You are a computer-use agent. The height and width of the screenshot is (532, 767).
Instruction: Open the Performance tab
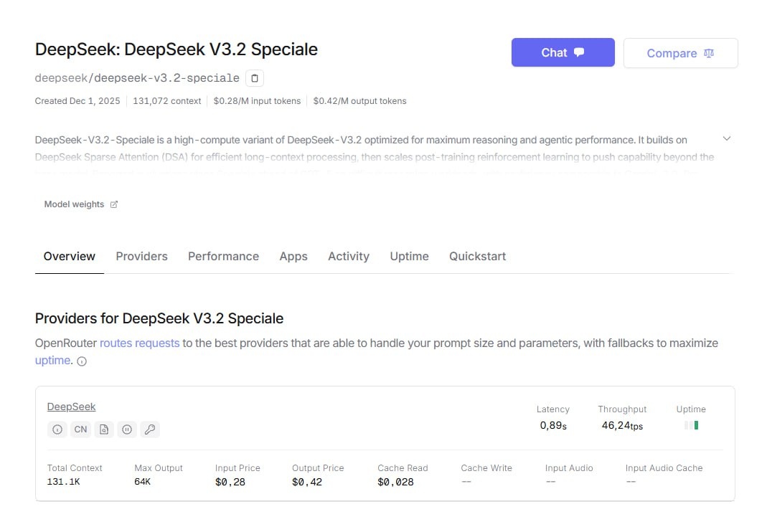(223, 256)
